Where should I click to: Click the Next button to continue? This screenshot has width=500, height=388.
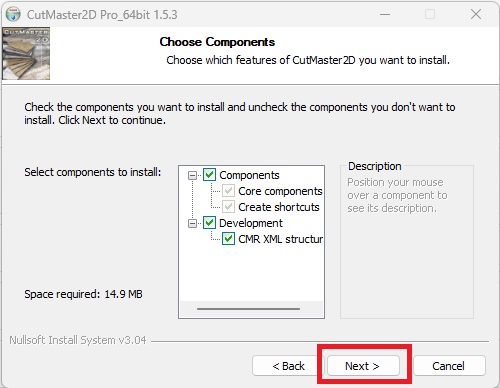coord(363,366)
